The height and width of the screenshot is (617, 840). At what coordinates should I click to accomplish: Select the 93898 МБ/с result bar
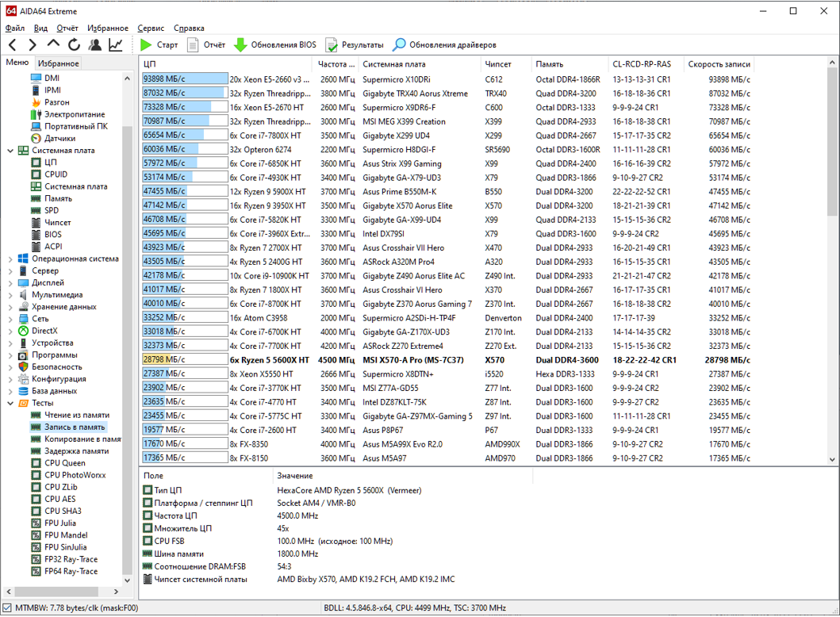[x=185, y=79]
